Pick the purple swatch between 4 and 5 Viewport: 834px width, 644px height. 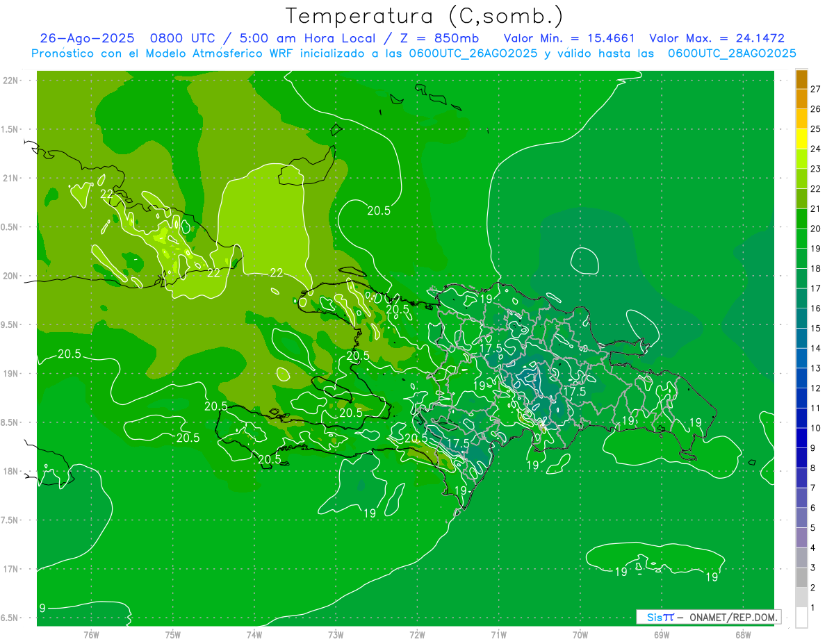click(801, 538)
